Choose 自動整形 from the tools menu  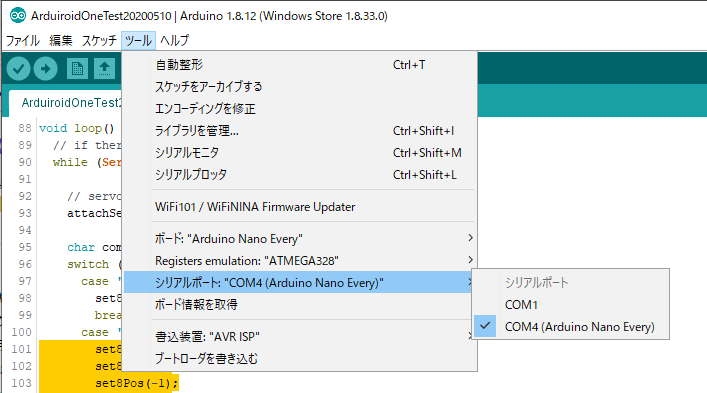[x=299, y=65]
